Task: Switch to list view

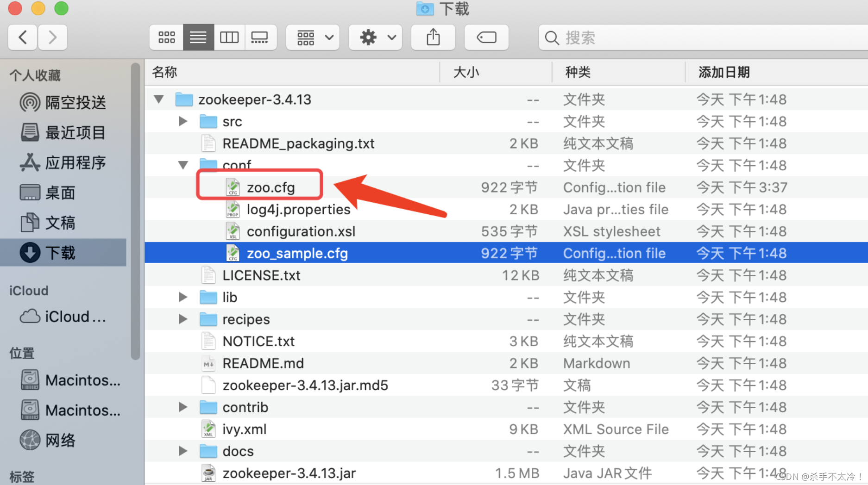Action: 198,37
